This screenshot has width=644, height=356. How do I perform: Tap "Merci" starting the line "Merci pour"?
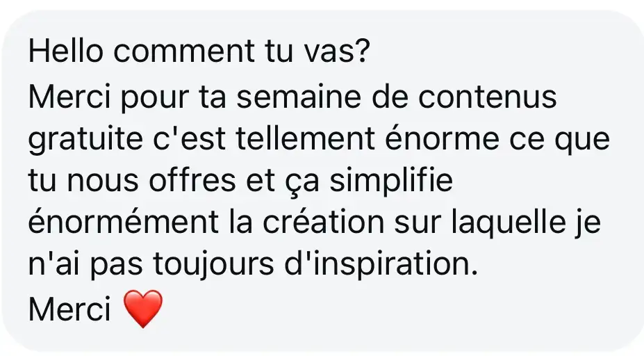click(x=70, y=97)
